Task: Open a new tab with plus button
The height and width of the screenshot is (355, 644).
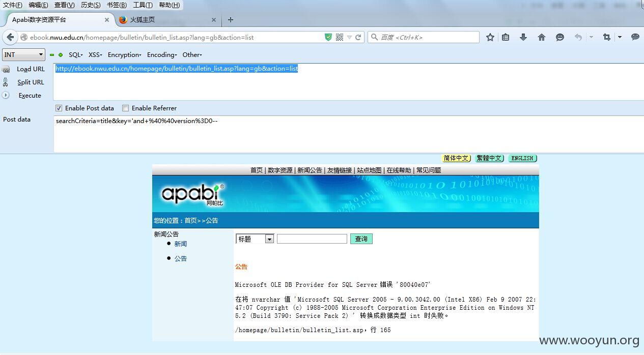Action: (231, 20)
